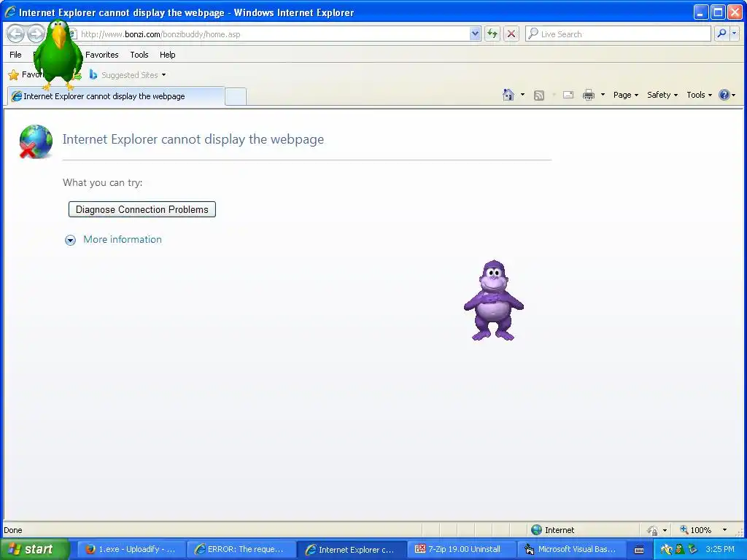
Task: Click the Print printer icon
Action: [x=589, y=95]
